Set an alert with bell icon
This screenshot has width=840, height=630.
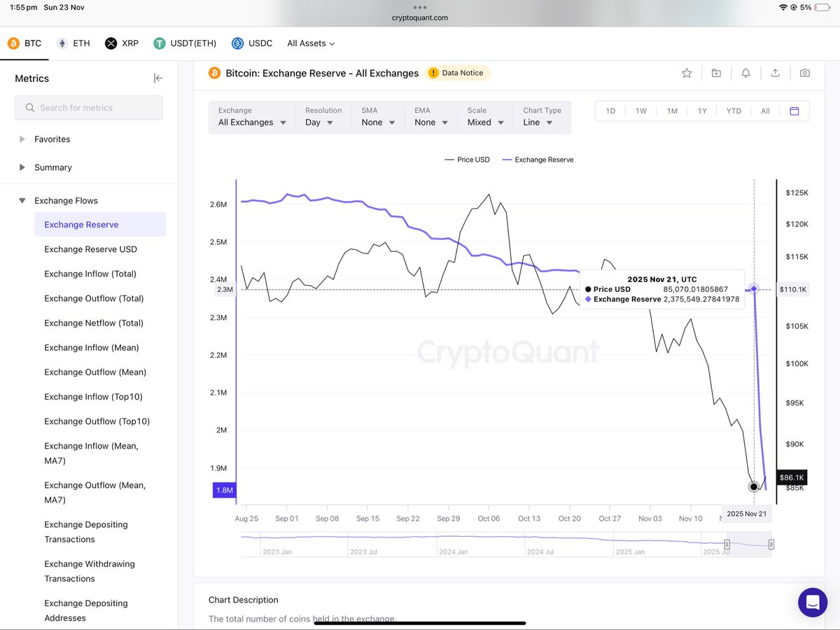745,73
